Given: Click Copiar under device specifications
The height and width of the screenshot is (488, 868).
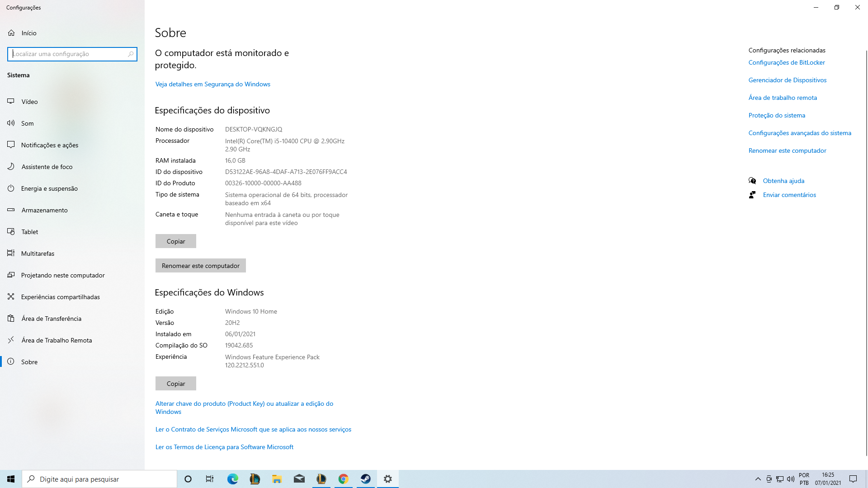Looking at the screenshot, I should 176,241.
